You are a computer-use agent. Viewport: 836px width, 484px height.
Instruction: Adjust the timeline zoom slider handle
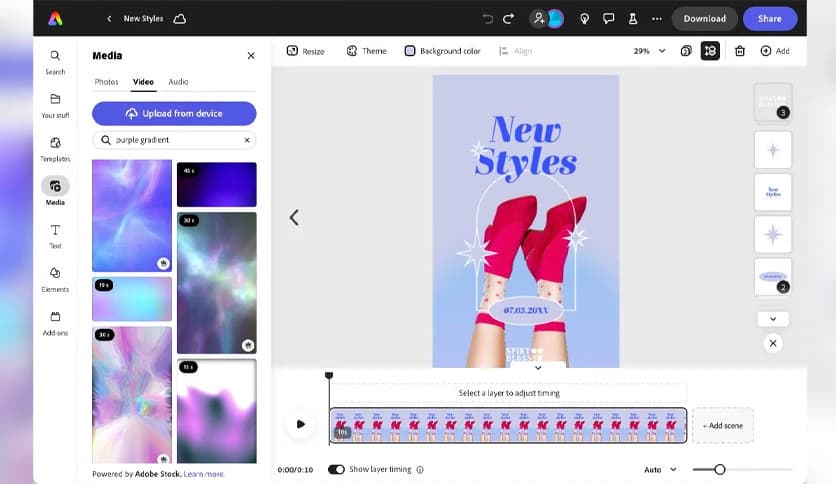720,470
